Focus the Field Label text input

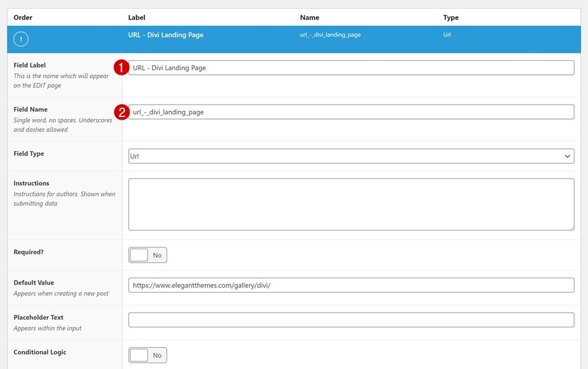(351, 68)
